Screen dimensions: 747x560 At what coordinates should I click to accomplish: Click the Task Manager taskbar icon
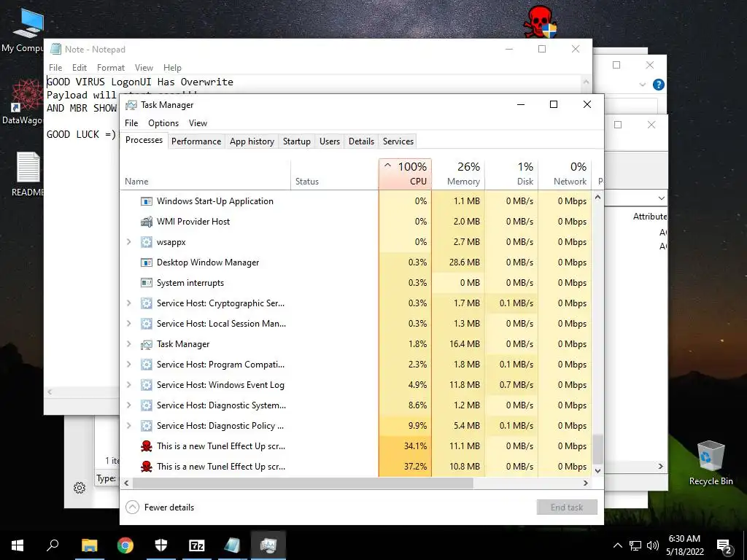coord(268,545)
